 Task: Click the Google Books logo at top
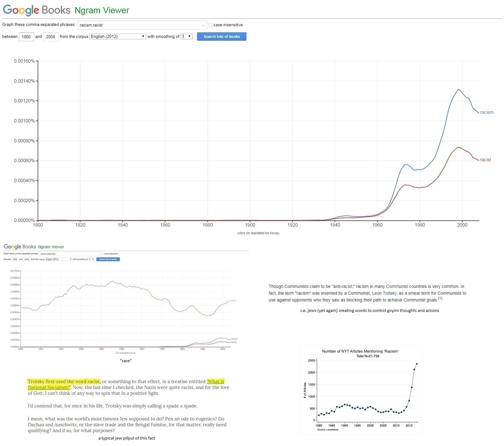(x=36, y=10)
